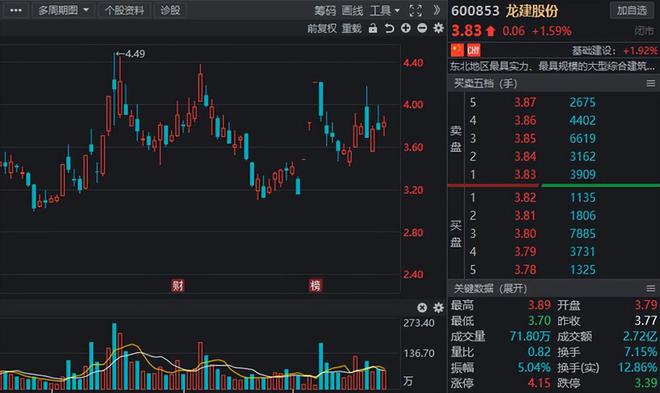Toggle 重载 option
660x393 pixels.
[351, 29]
